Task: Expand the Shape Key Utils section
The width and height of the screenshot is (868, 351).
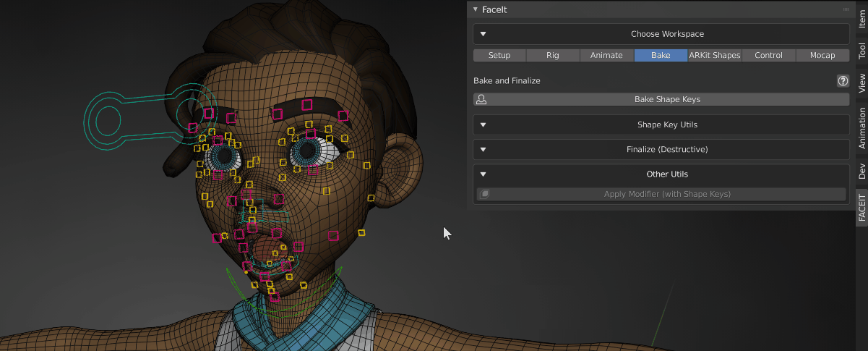Action: 484,124
